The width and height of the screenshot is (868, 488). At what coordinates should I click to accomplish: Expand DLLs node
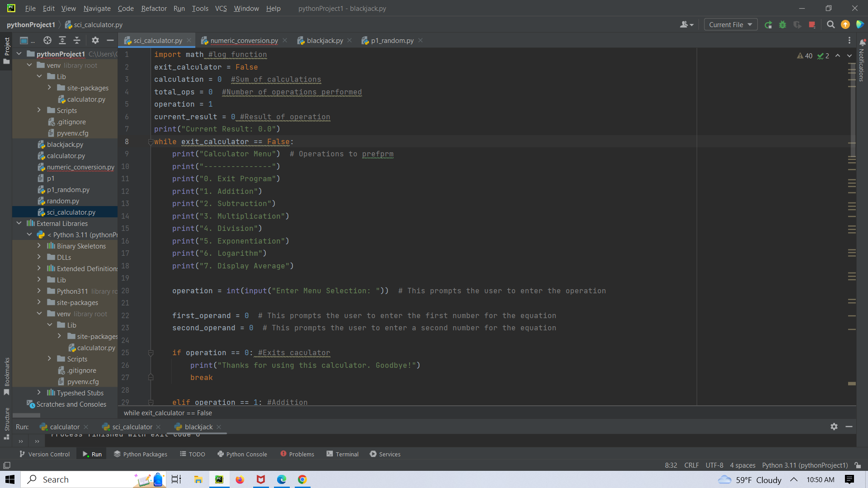point(39,257)
